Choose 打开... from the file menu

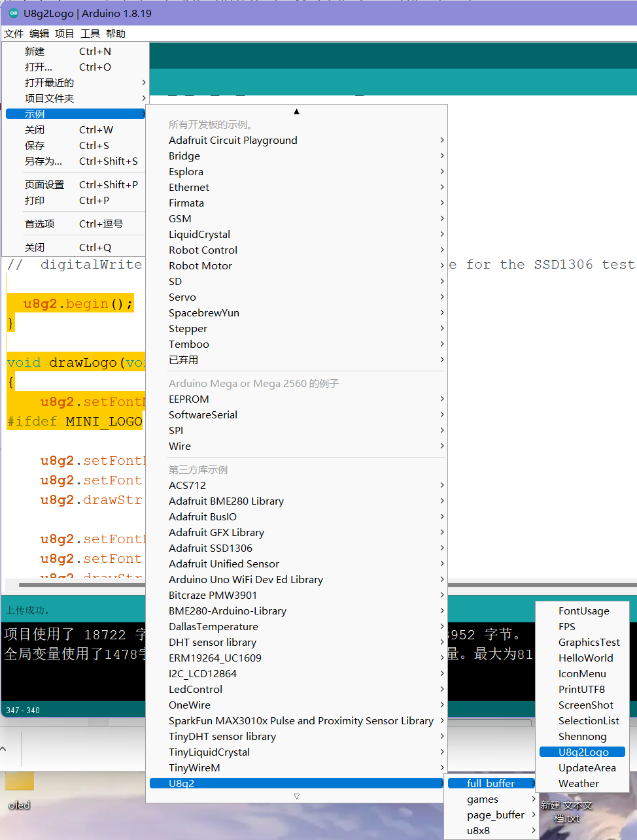[76, 67]
